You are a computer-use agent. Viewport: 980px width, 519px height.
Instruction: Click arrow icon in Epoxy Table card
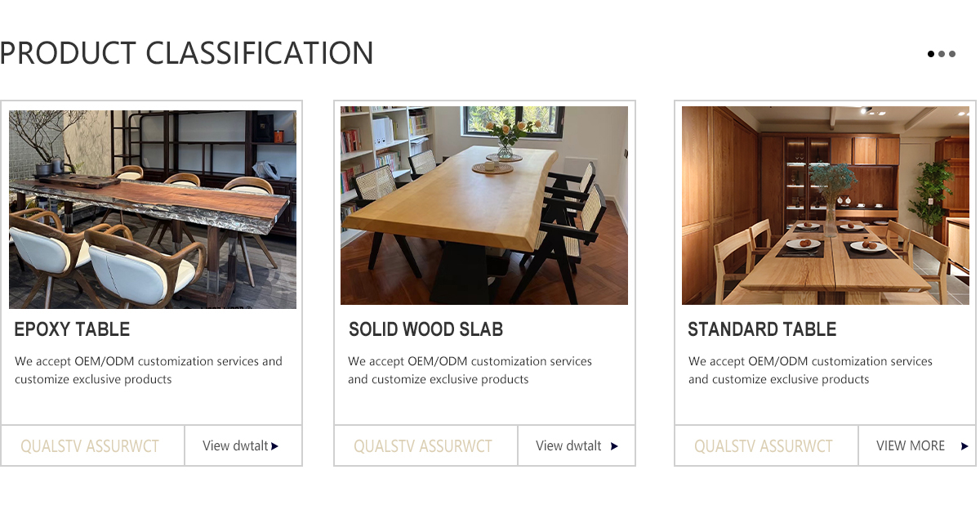[x=274, y=446]
